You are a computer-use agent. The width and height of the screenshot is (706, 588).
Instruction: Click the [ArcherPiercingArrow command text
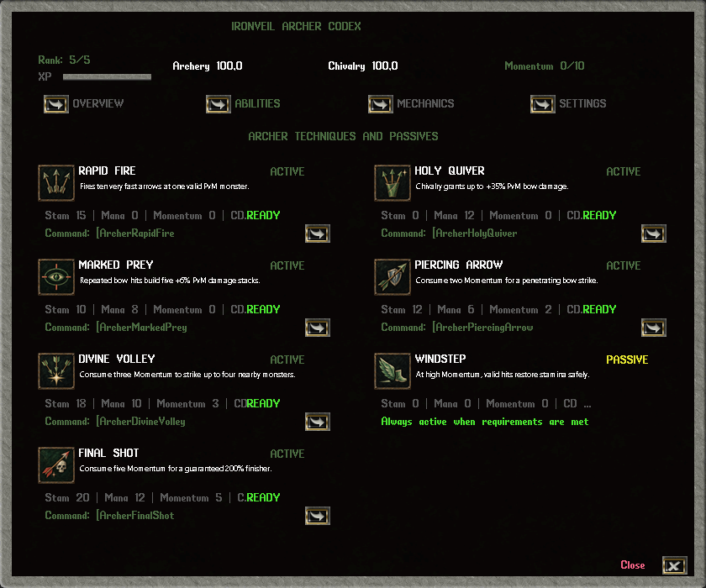pos(482,328)
